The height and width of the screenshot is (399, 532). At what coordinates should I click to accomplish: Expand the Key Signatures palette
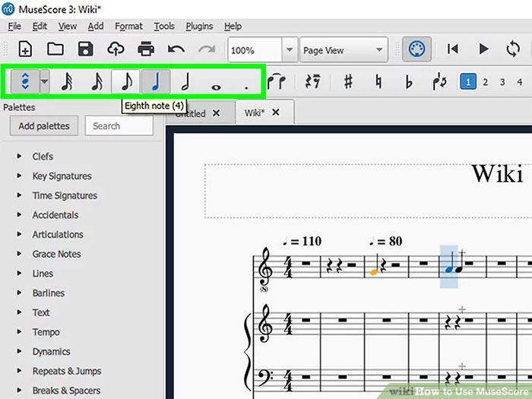tap(61, 176)
